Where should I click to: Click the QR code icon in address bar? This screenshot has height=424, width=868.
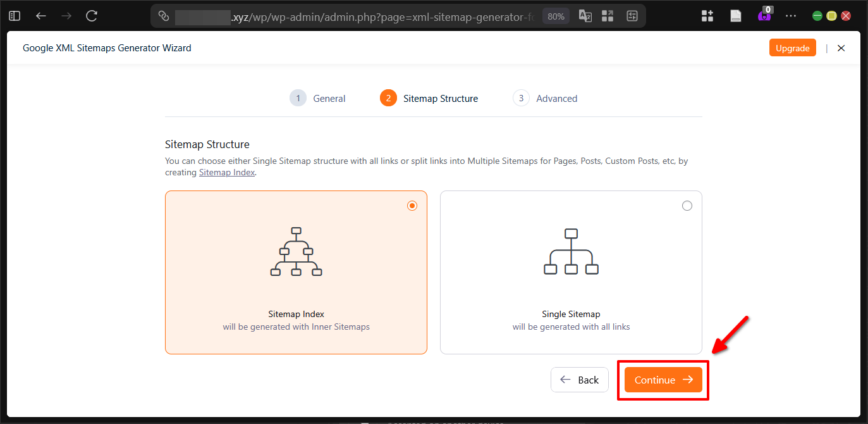click(608, 16)
